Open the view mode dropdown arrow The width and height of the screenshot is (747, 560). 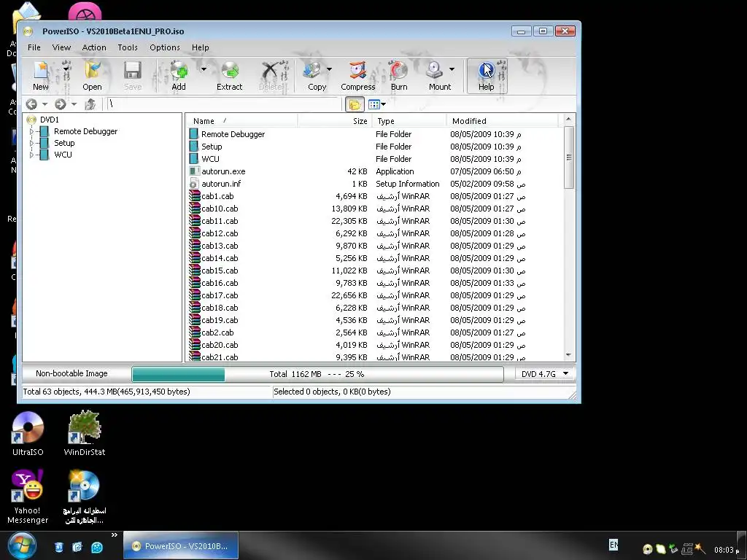point(384,104)
